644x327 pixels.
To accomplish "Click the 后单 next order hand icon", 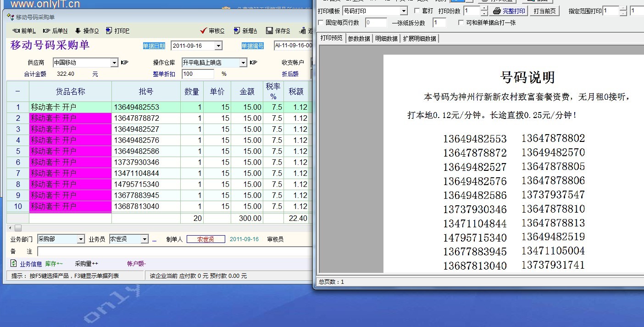I will click(46, 31).
